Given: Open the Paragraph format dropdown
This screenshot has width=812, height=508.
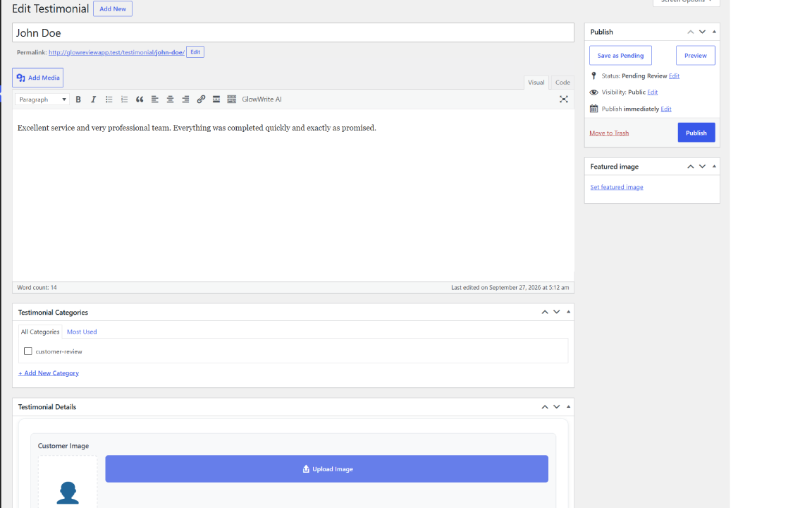Looking at the screenshot, I should pyautogui.click(x=42, y=99).
